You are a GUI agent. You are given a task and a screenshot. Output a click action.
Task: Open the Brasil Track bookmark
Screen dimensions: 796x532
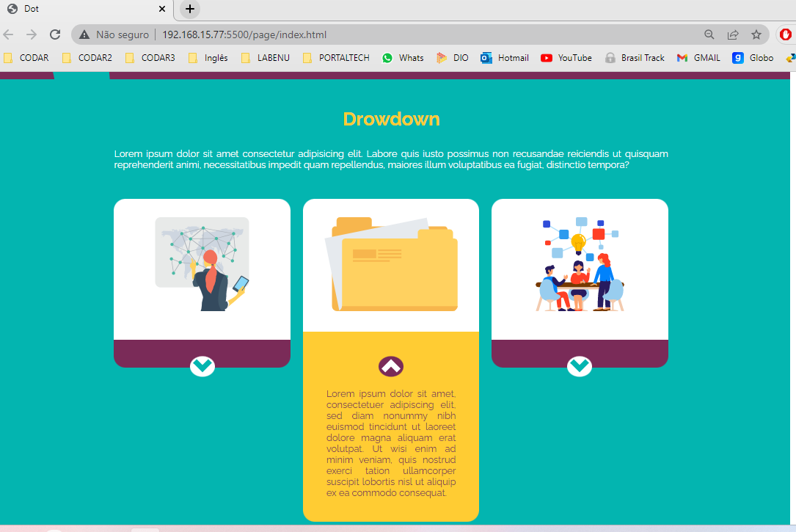tap(635, 58)
